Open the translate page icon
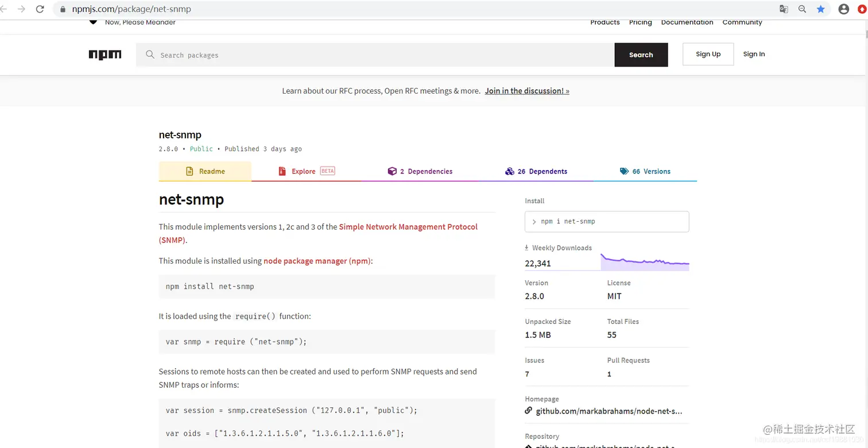Viewport: 868px width, 448px height. click(784, 9)
